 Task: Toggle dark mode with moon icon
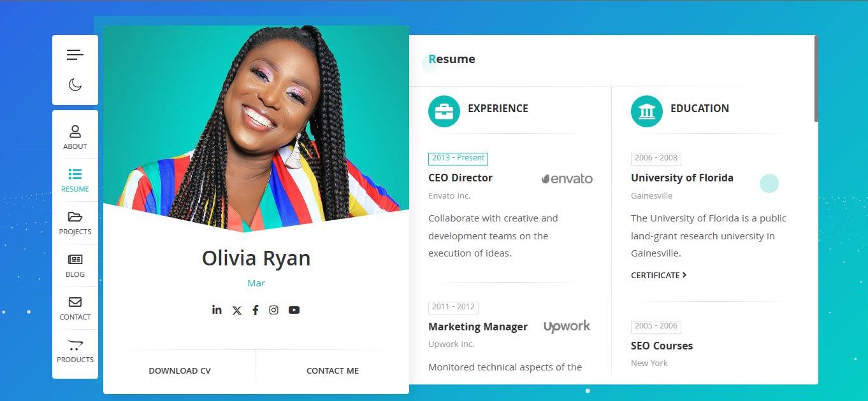coord(75,85)
